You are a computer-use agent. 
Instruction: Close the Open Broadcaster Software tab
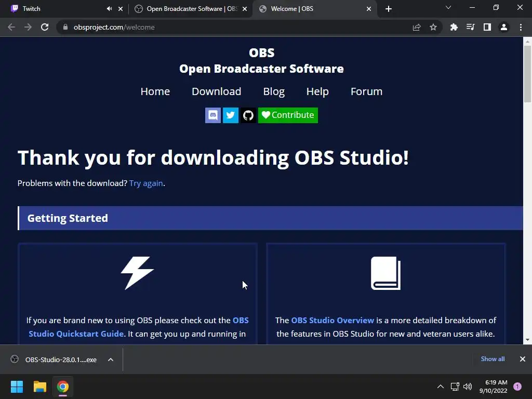coord(245,9)
